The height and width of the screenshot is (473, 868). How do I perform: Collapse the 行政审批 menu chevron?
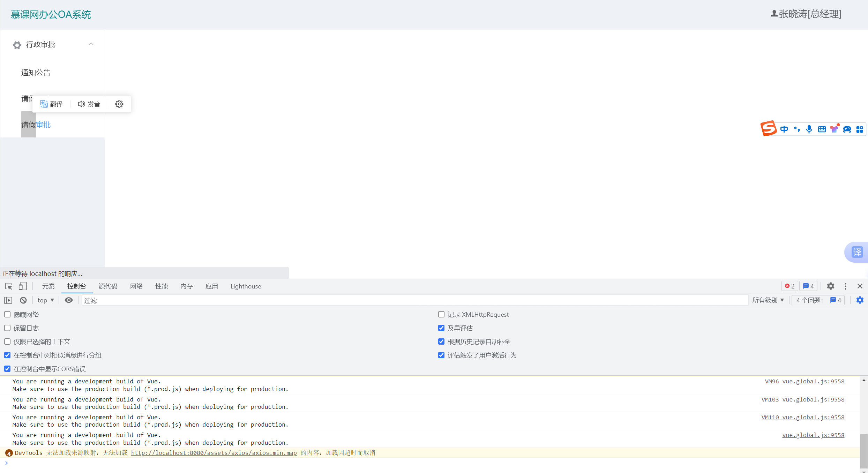(91, 44)
